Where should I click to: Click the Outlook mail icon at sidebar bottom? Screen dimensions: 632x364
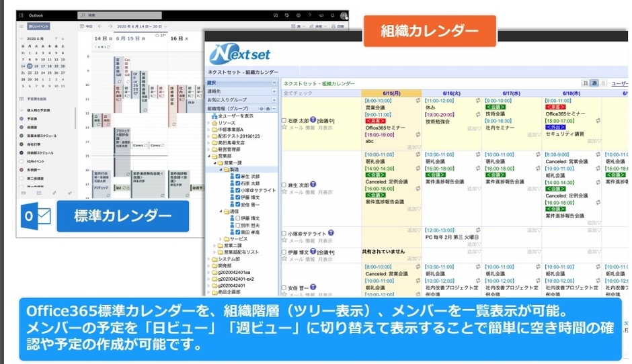coord(24,193)
